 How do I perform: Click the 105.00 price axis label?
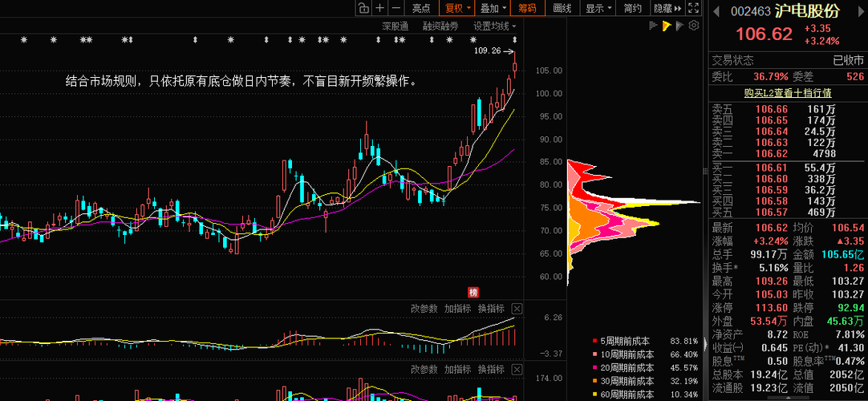point(550,71)
